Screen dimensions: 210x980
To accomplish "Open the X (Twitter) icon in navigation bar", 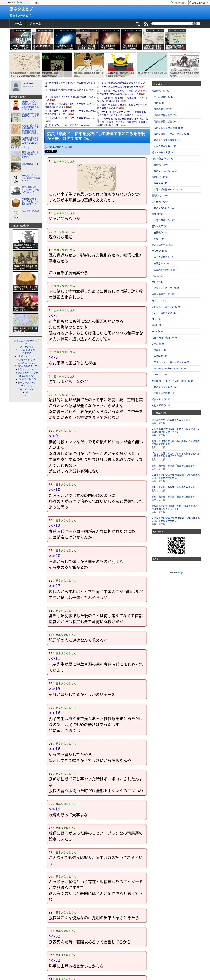I will point(138,24).
